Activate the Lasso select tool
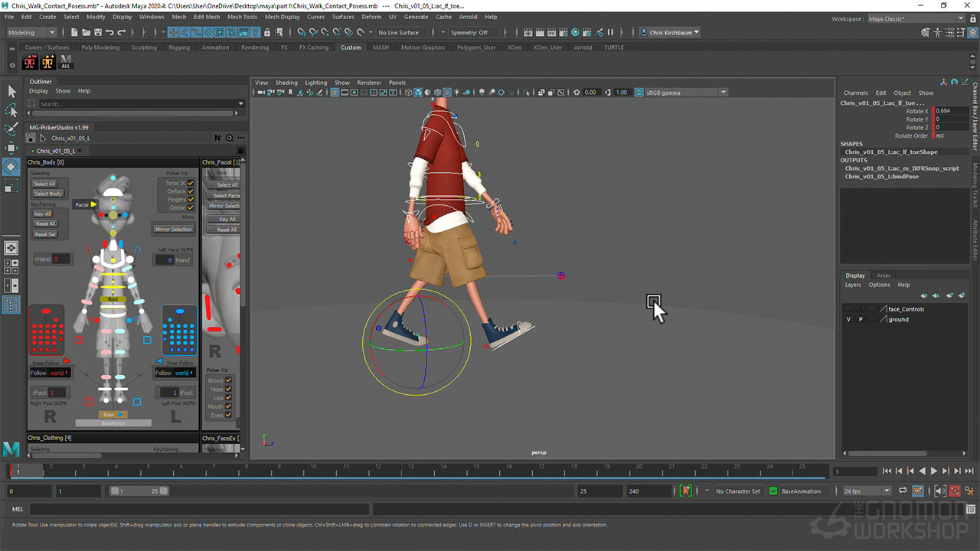Image resolution: width=980 pixels, height=551 pixels. (x=11, y=110)
